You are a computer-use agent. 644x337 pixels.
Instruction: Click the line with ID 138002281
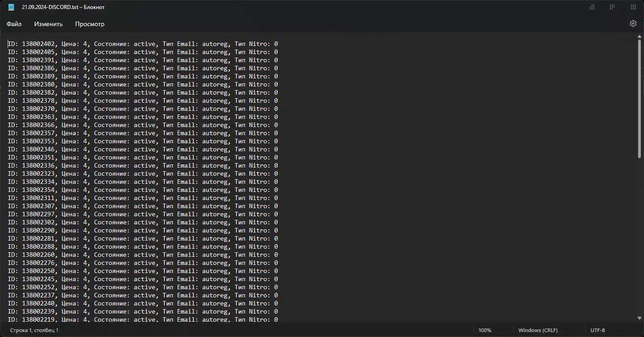pos(143,238)
